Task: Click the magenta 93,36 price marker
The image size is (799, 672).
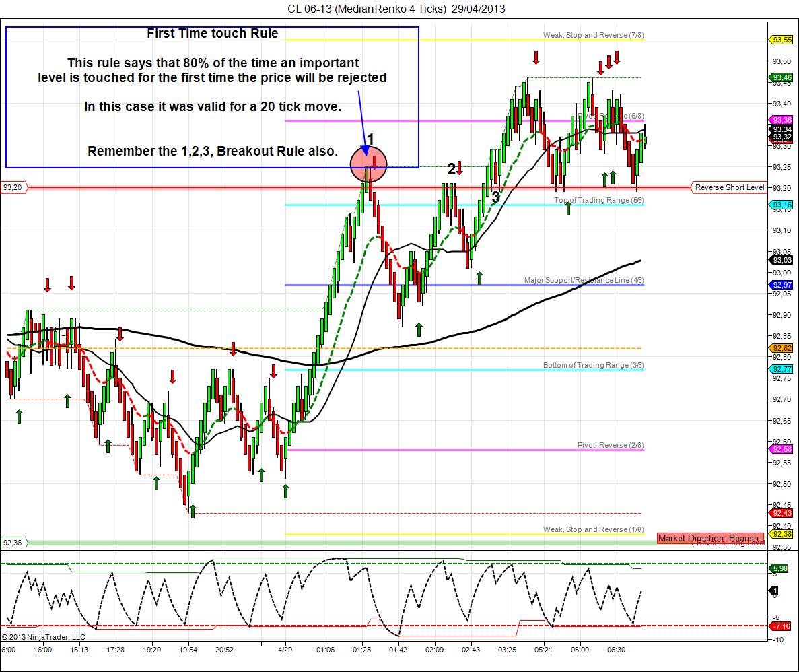Action: (781, 120)
